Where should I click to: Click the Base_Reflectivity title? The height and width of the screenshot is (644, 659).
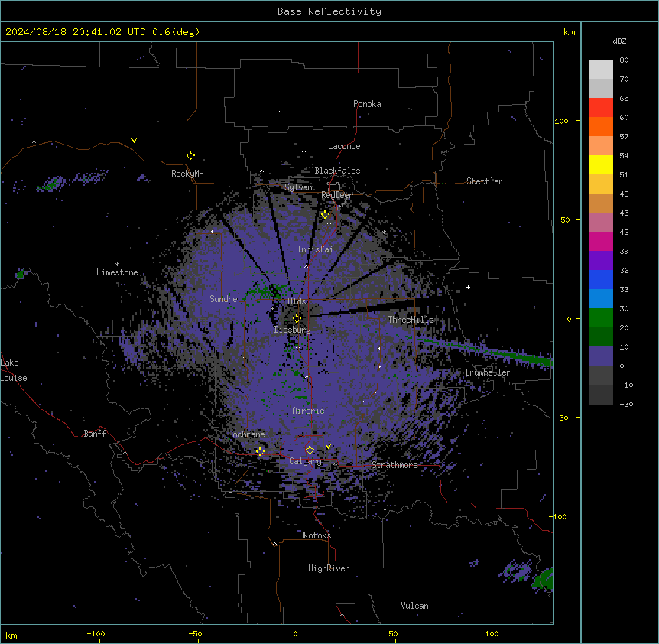[x=329, y=11]
